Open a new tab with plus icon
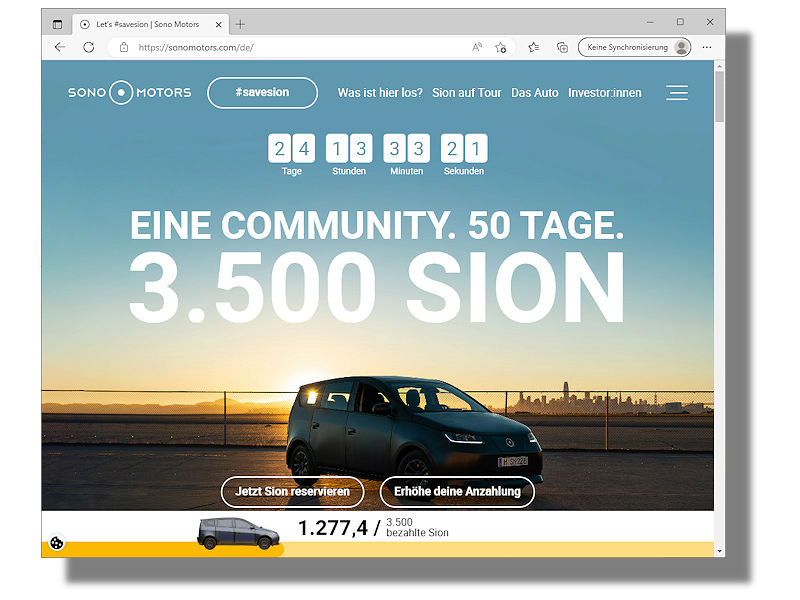The width and height of the screenshot is (800, 600). click(240, 24)
